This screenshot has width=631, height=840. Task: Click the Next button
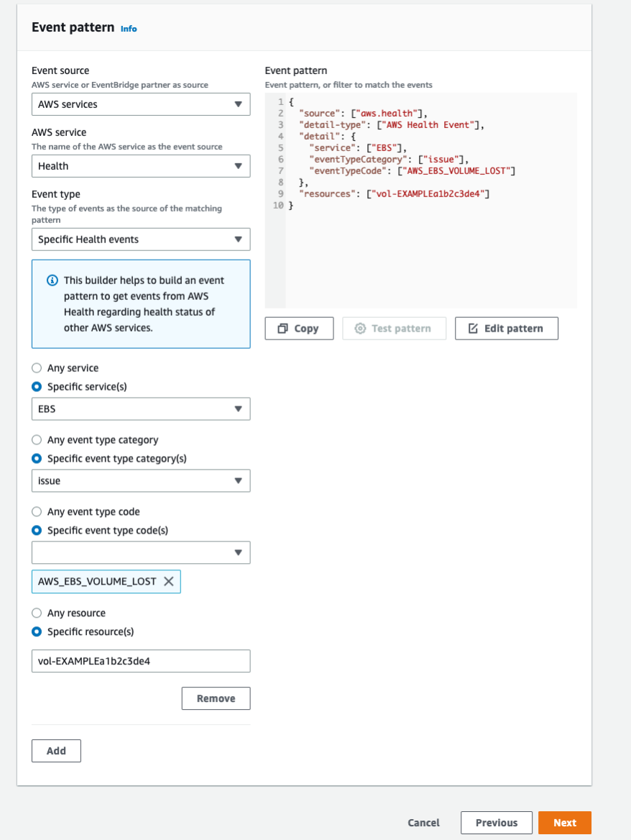click(x=565, y=822)
